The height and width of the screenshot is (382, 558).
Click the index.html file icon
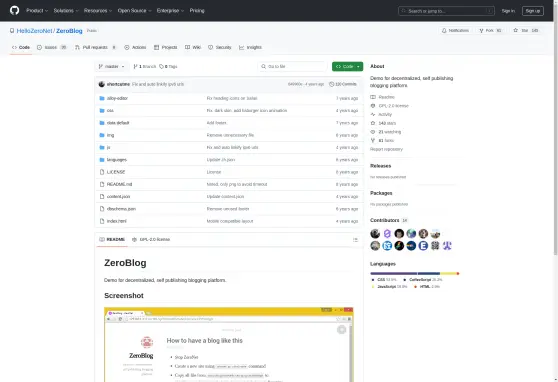click(102, 221)
